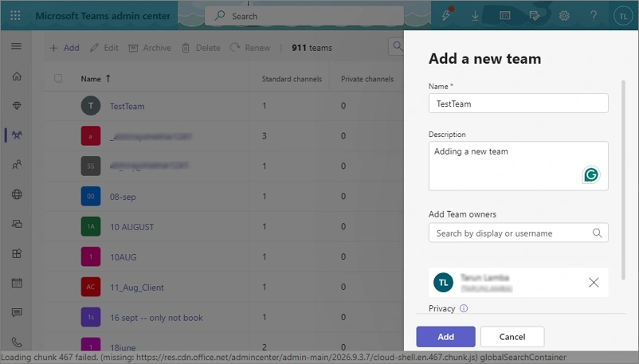The height and width of the screenshot is (364, 639).
Task: Open the help question mark icon
Action: click(x=594, y=15)
